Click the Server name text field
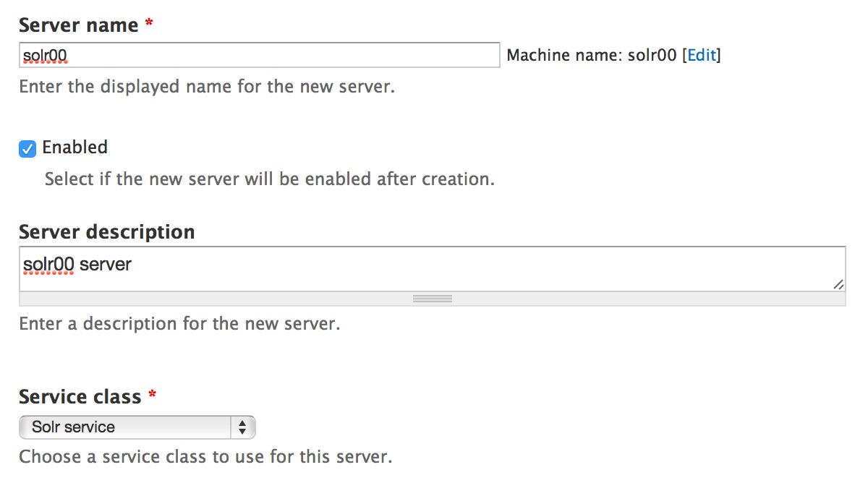Viewport: 868px width, 483px height. pyautogui.click(x=259, y=55)
